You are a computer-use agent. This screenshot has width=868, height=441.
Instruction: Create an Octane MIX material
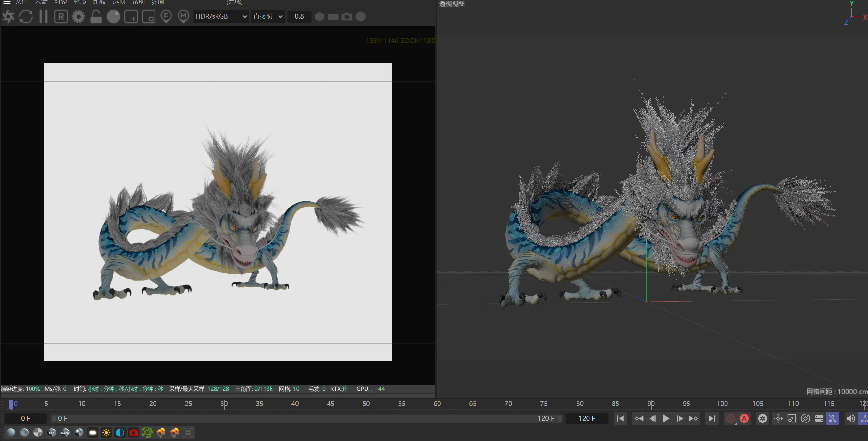point(52,433)
